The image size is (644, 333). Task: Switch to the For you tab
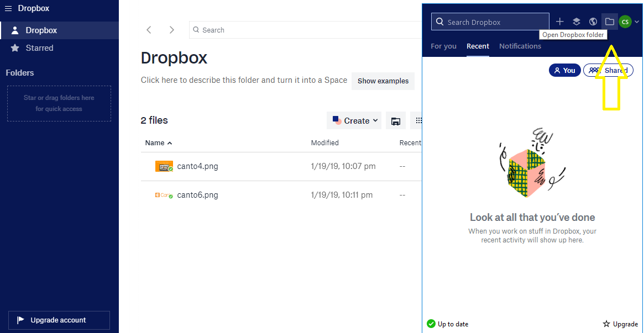click(443, 46)
